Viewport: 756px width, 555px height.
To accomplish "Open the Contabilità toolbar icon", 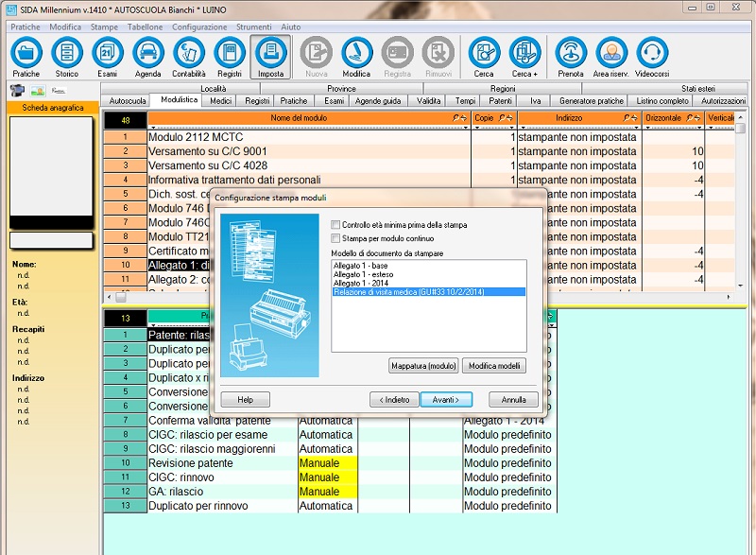I will click(x=189, y=57).
